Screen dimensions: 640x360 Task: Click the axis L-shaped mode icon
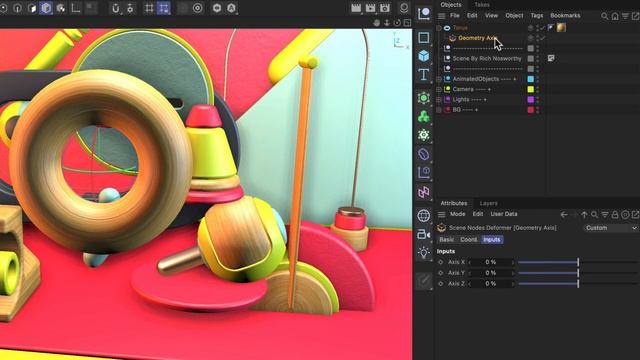(x=76, y=8)
